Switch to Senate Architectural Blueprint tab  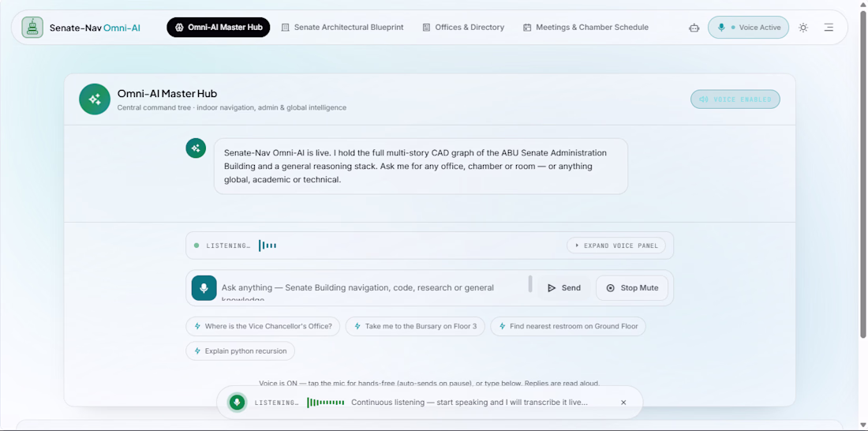click(x=342, y=27)
